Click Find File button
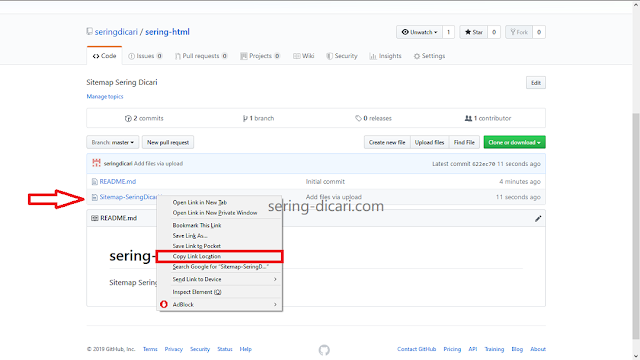The height and width of the screenshot is (360, 640). (464, 142)
